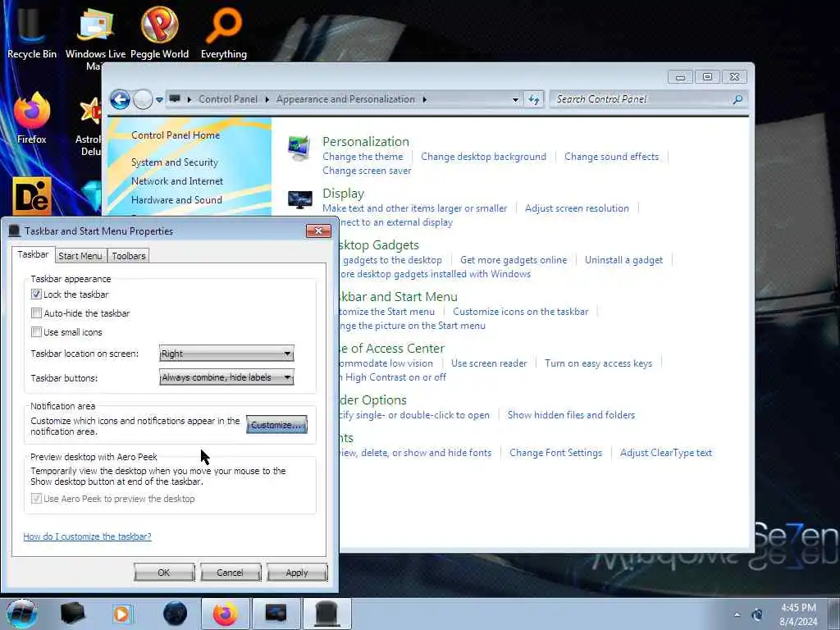Click Change screen saver link
The height and width of the screenshot is (630, 840).
(367, 171)
